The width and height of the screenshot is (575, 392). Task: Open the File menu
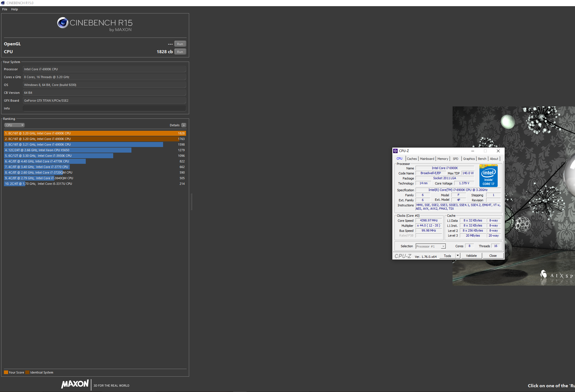pyautogui.click(x=5, y=9)
